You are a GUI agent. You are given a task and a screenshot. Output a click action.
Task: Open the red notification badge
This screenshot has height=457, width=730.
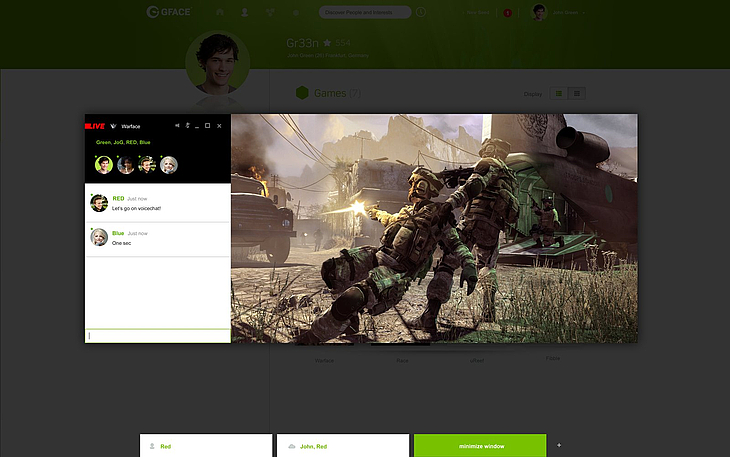[507, 13]
